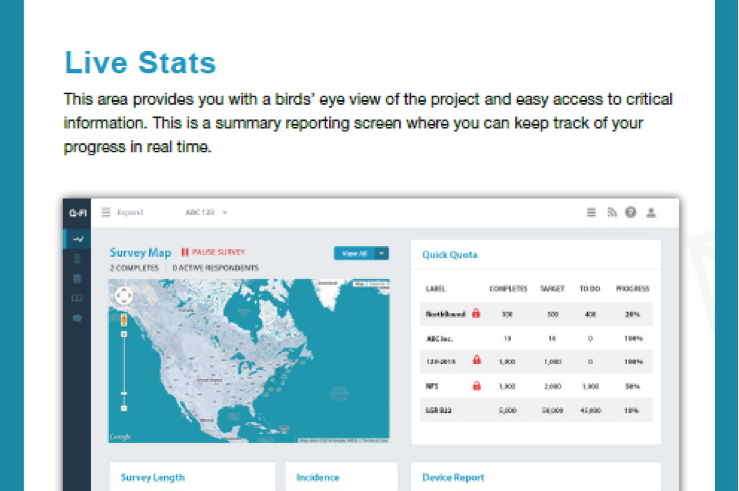Toggle the lock on the NFS quota

point(476,385)
